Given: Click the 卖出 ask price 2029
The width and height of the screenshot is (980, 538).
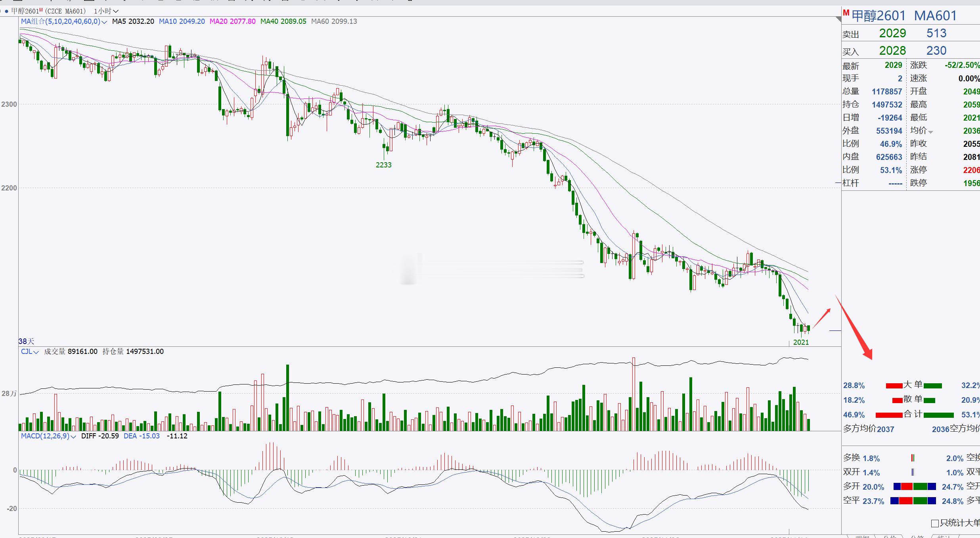Looking at the screenshot, I should (892, 33).
